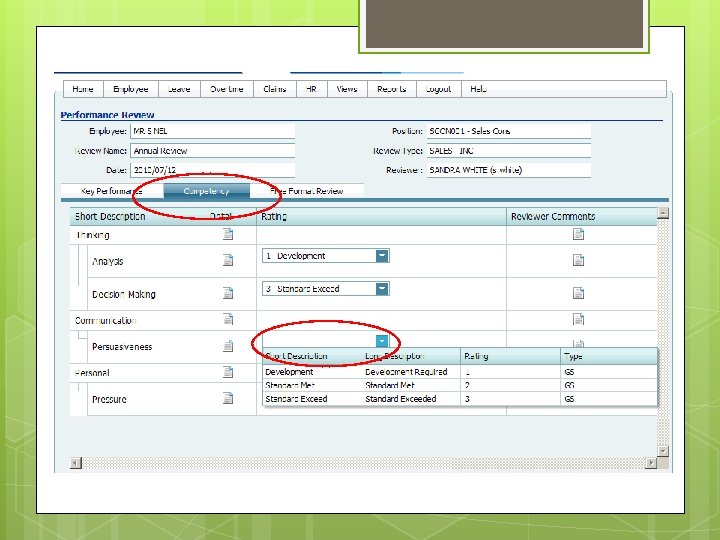Image resolution: width=720 pixels, height=540 pixels.
Task: Click the Type column header in dropdown list
Action: pyautogui.click(x=608, y=356)
